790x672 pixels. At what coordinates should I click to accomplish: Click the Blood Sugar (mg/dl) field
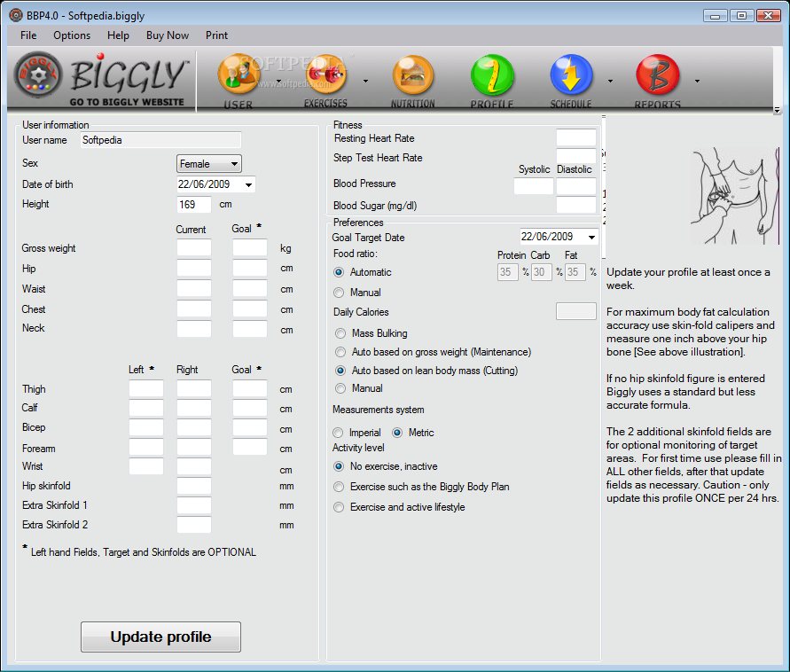click(x=576, y=205)
